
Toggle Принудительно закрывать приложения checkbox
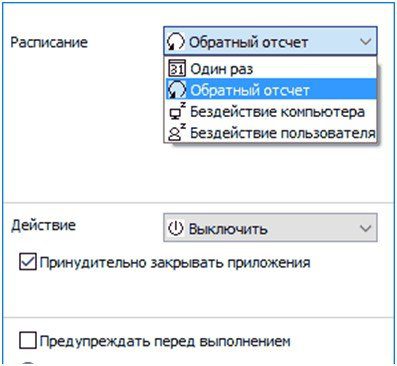[x=28, y=262]
